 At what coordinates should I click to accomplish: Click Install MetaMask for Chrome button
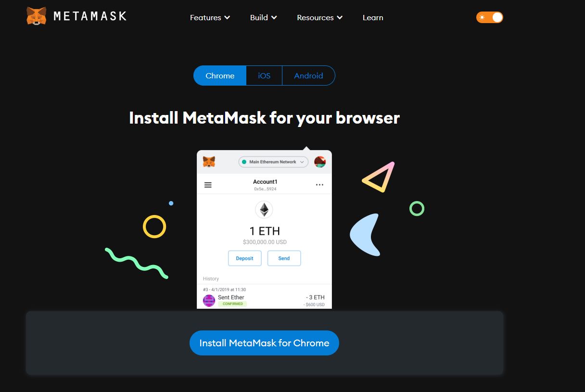(x=264, y=343)
